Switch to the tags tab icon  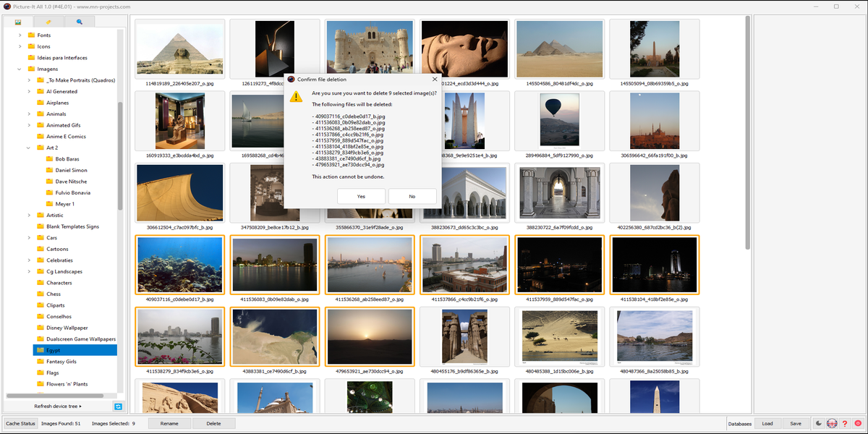(x=48, y=22)
